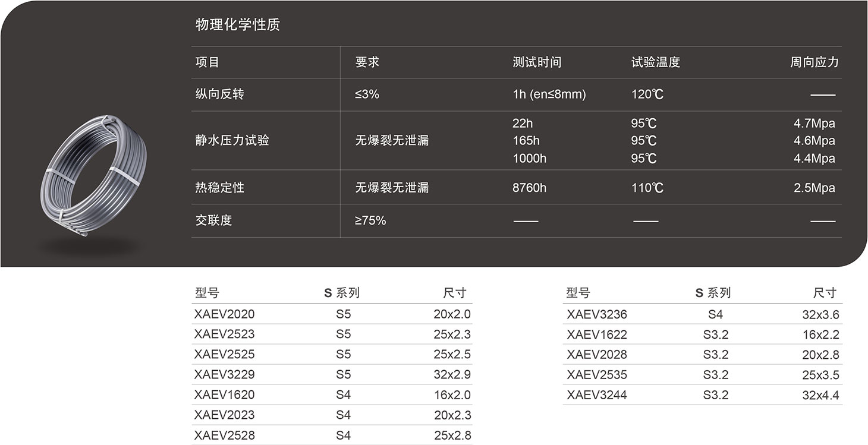The height and width of the screenshot is (445, 868).
Task: Select the 测试时间 column header
Action: (537, 62)
